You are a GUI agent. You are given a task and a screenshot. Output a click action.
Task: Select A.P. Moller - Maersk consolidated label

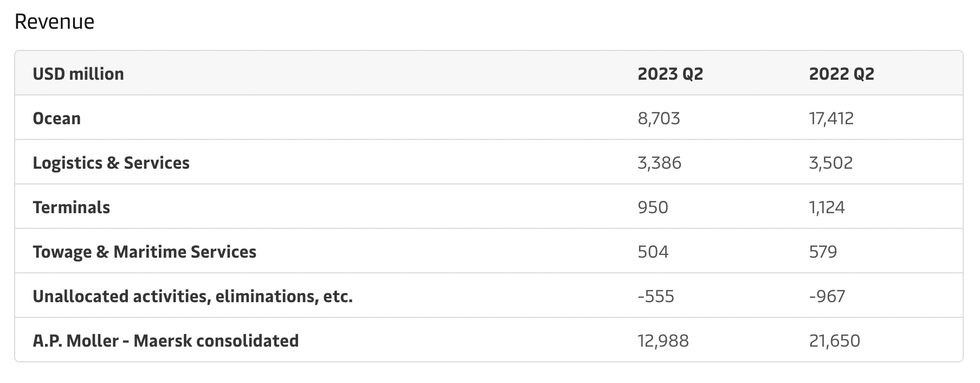(x=165, y=341)
